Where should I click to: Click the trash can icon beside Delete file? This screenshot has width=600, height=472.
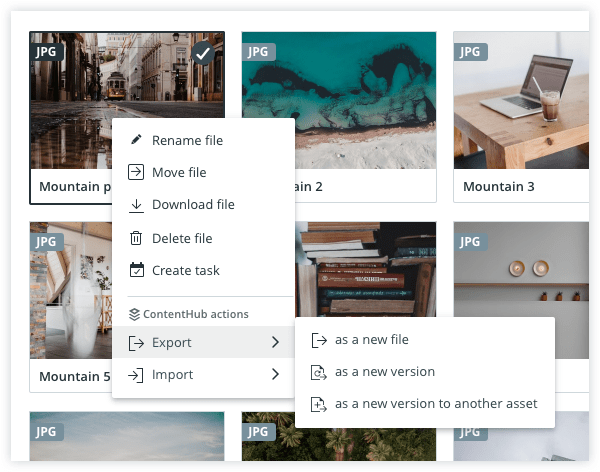click(x=136, y=238)
